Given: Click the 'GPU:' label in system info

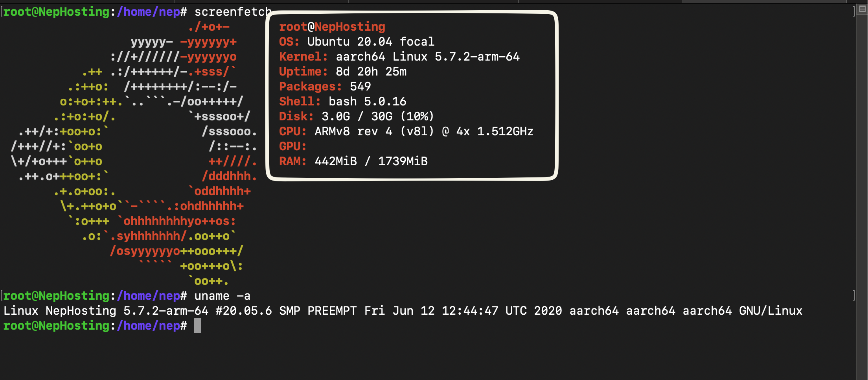Looking at the screenshot, I should point(292,146).
